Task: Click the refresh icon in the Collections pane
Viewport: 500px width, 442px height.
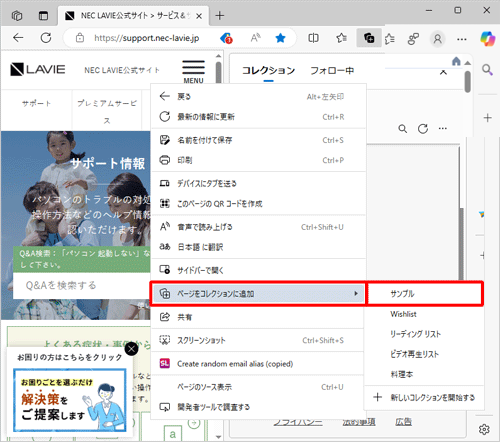Action: pos(423,129)
